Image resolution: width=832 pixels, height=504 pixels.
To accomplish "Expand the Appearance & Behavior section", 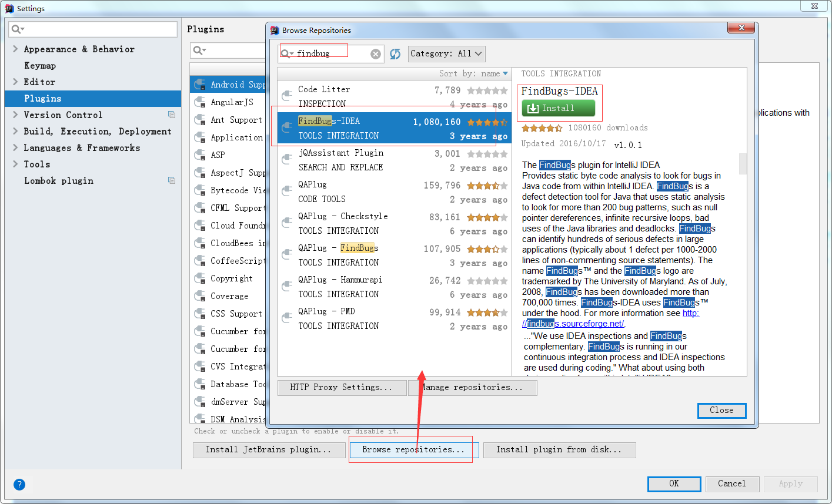I will 15,49.
